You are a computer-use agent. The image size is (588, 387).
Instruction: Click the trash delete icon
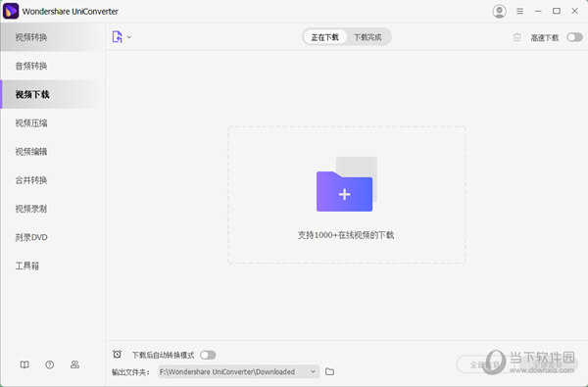(x=516, y=37)
